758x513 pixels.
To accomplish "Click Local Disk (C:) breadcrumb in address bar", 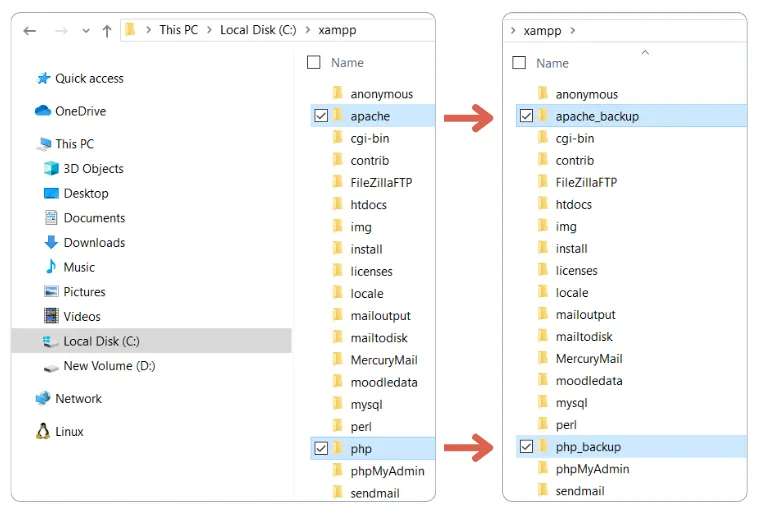I will point(258,30).
